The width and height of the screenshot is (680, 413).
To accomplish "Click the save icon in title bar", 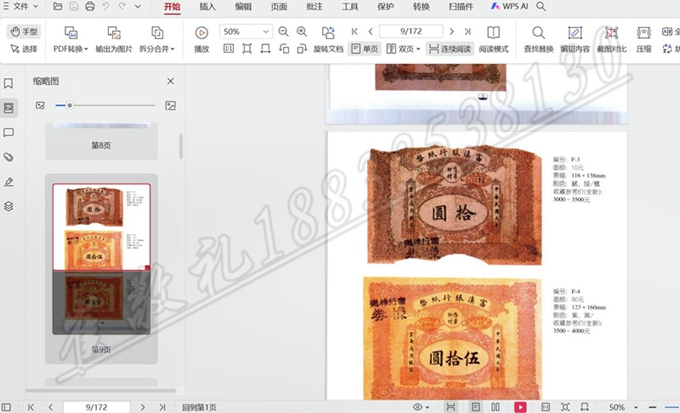I will point(74,7).
